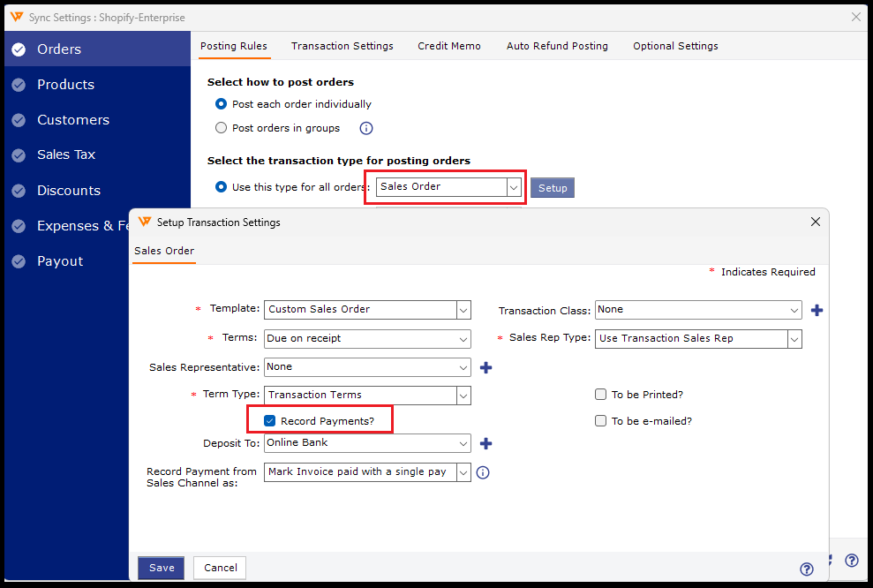Select Customers in the left sidebar
This screenshot has height=588, width=873.
(x=73, y=120)
